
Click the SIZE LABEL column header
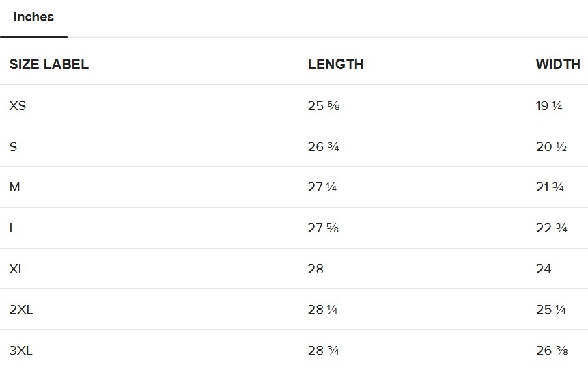(x=49, y=65)
